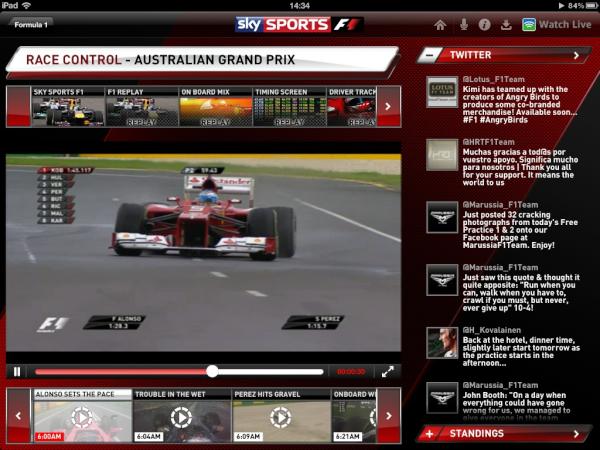Open the HRT F1 Team avatar
600x450 pixels.
tap(442, 155)
